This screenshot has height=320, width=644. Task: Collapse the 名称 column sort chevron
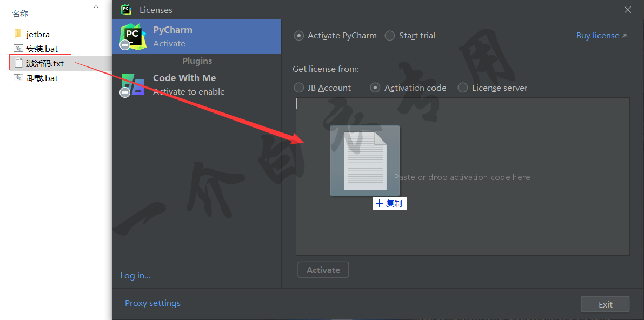(x=96, y=6)
